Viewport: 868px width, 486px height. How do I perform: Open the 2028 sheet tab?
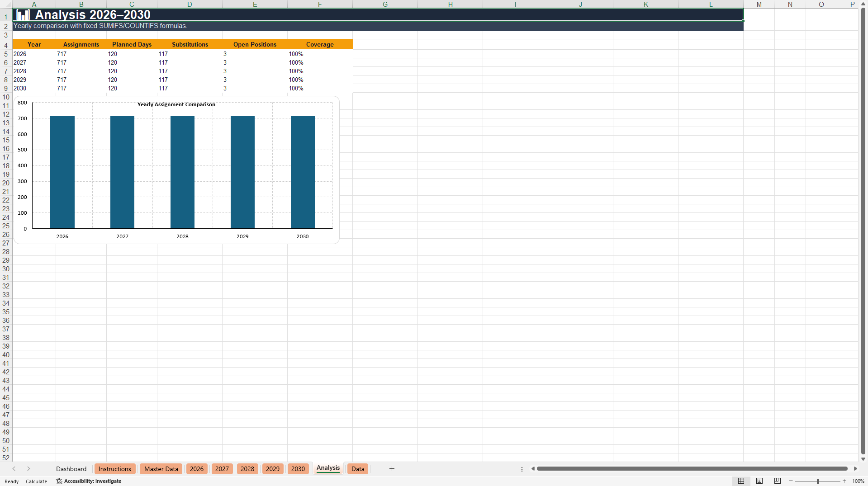point(247,469)
